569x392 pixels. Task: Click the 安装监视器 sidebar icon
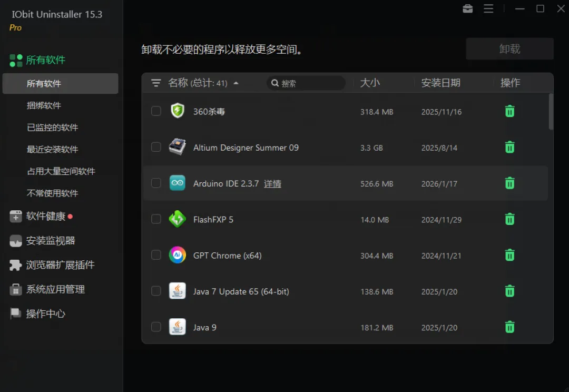coord(16,241)
